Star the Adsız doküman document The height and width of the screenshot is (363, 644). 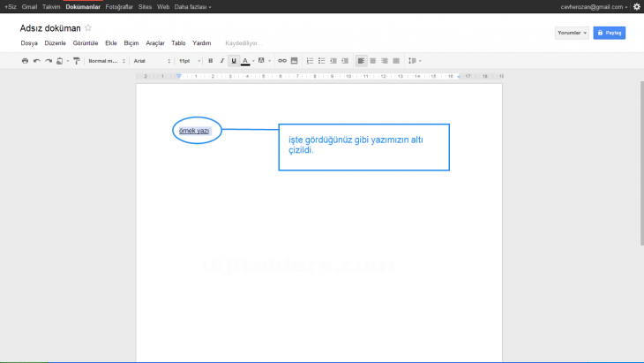coord(88,28)
